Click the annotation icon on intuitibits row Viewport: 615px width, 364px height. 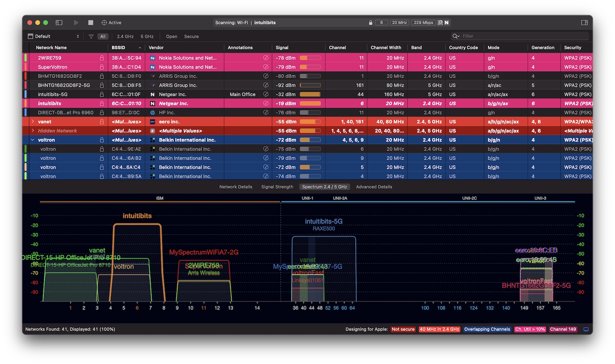[266, 103]
